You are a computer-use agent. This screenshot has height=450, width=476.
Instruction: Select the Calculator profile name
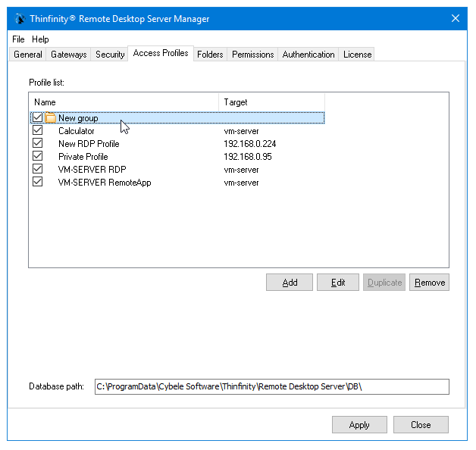[x=77, y=131]
